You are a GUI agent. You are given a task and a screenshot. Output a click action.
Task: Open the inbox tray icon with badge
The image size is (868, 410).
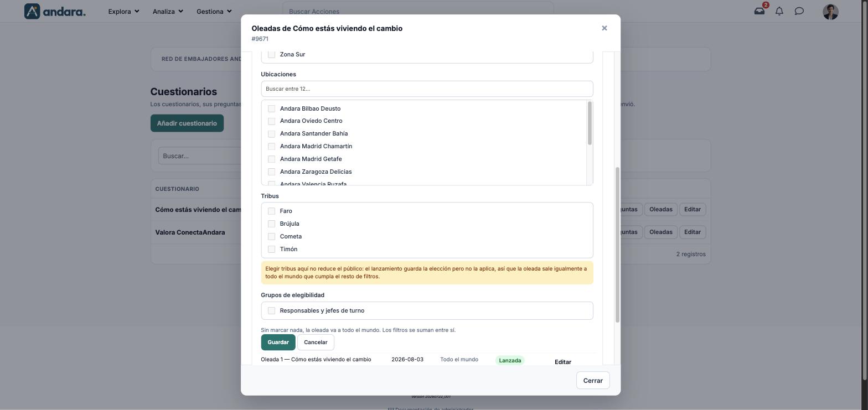(759, 11)
